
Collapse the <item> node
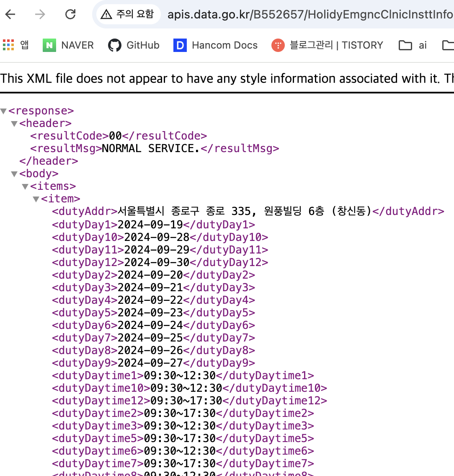(x=36, y=199)
